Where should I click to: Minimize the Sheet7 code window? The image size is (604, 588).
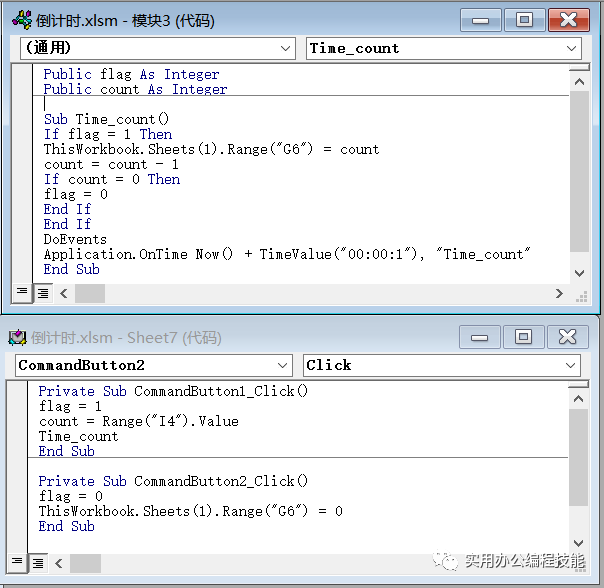[480, 338]
